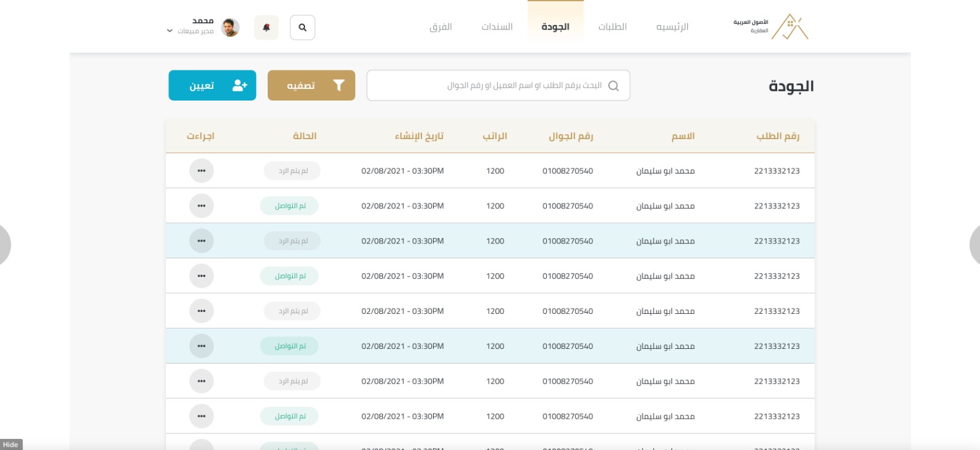The height and width of the screenshot is (450, 980).
Task: Click the gray circular arrow on right edge
Action: click(974, 245)
